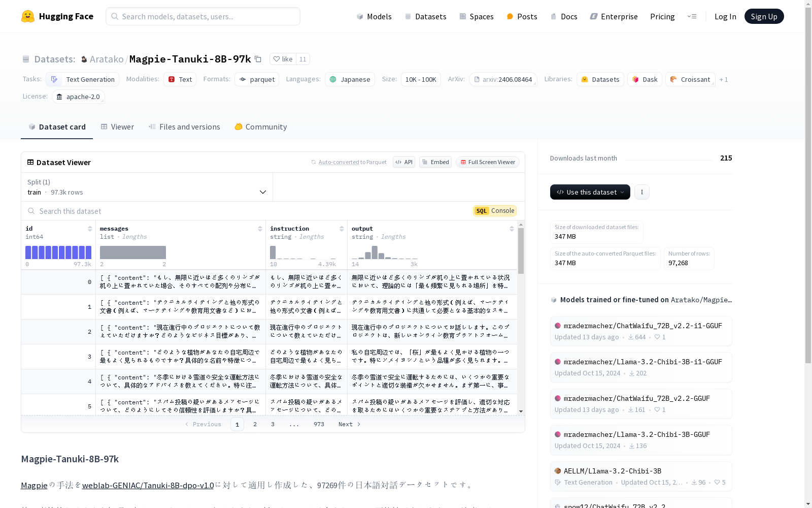
Task: Click the scroll down arrow of table
Action: coord(521,411)
